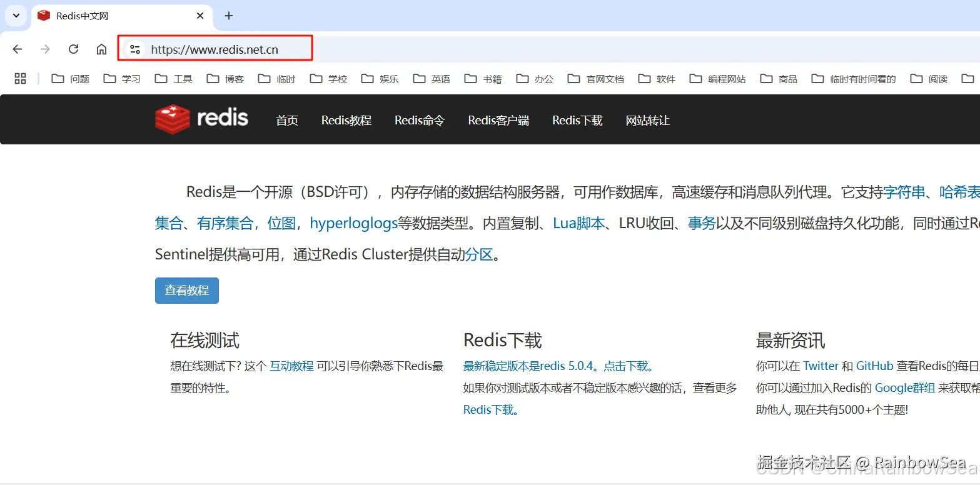Open the 临时有时间看的 bookmarks folder
This screenshot has width=980, height=485.
(854, 79)
